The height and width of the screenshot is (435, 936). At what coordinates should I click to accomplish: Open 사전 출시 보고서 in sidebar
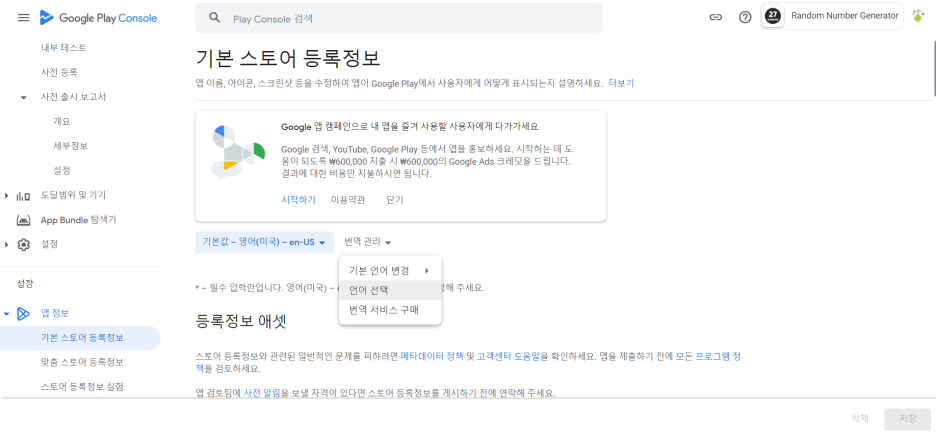click(73, 97)
